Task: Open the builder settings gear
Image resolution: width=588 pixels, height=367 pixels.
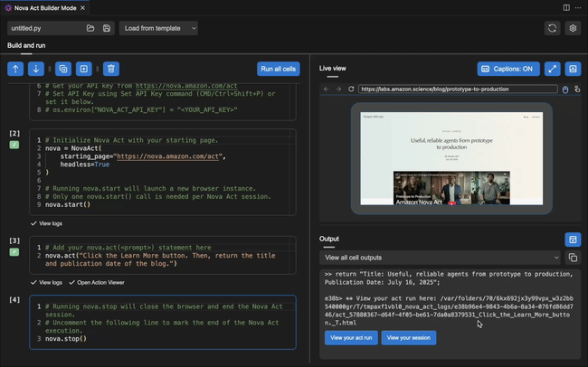Action: (x=573, y=28)
